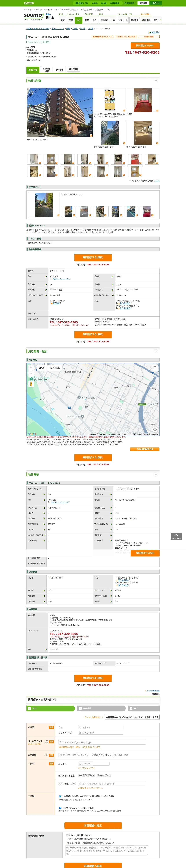186x868 pixels.
Task: Click 価格更新お知らせメール button
Action: point(102,37)
